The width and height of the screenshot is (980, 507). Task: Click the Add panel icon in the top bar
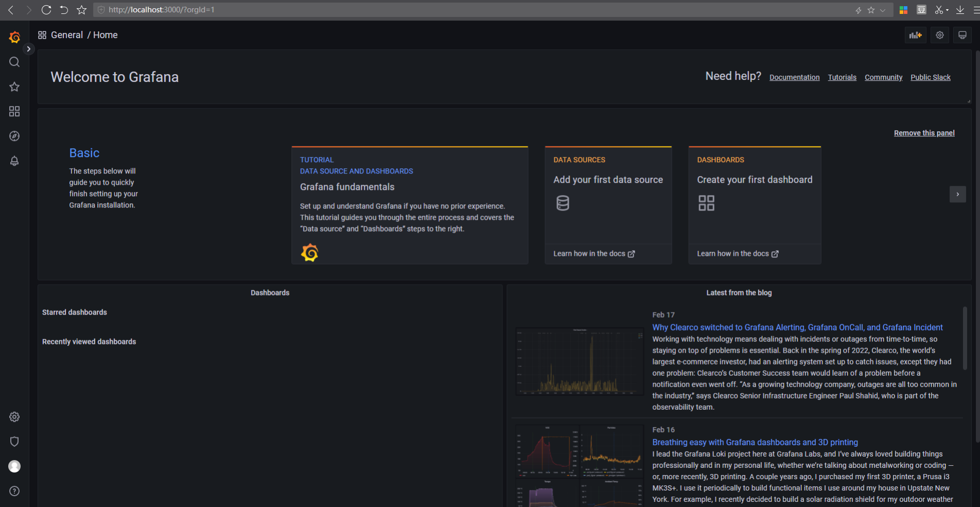(x=916, y=35)
